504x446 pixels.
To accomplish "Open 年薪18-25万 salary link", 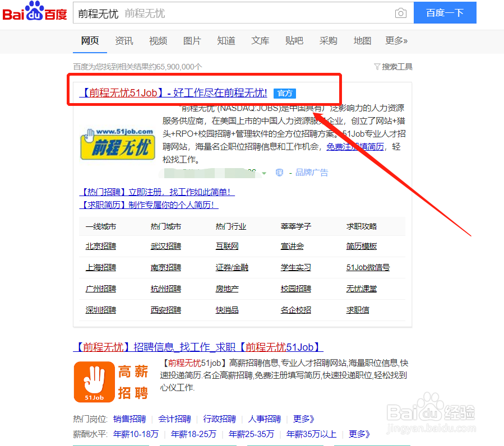I will pos(193,434).
